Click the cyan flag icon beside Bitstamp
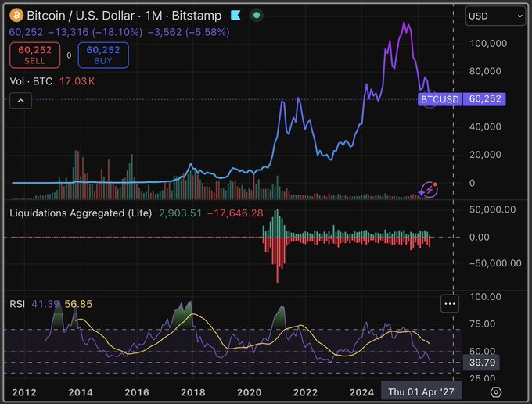Viewport: 532px width, 404px height. point(235,16)
